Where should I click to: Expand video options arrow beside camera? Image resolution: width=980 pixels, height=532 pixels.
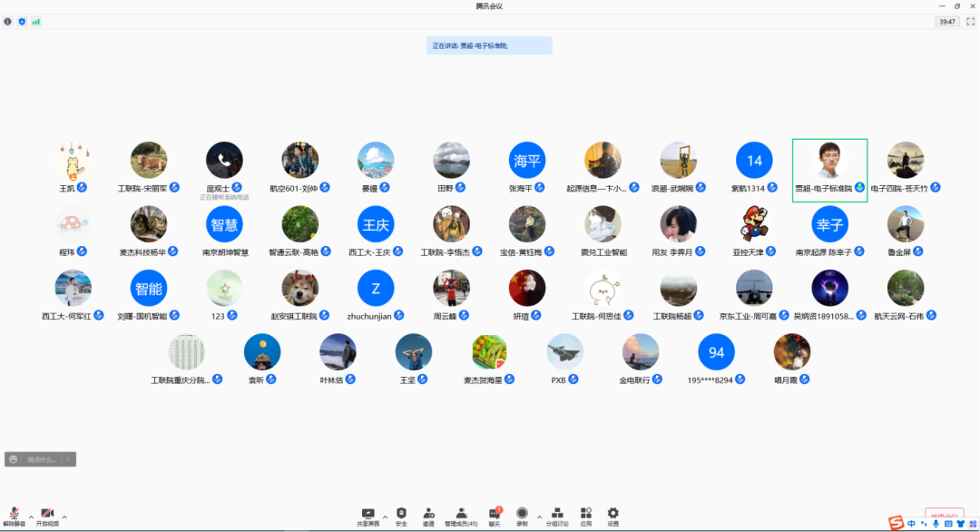click(64, 517)
